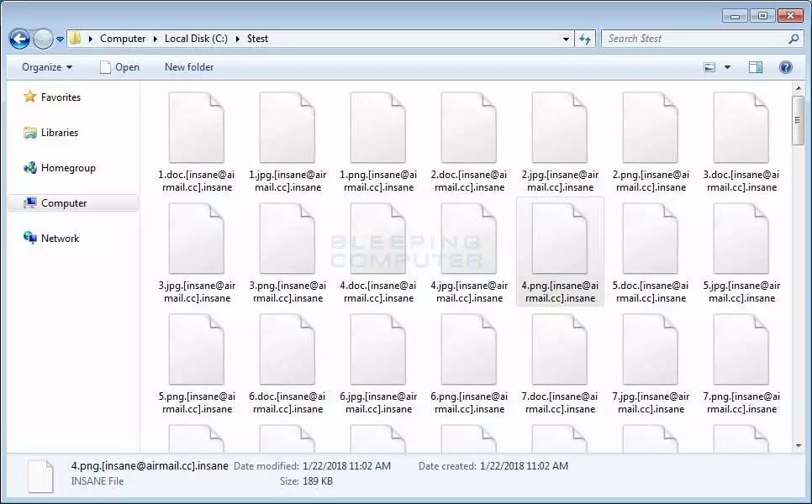Click Date modified value in details pane
The image size is (812, 504).
tap(346, 465)
